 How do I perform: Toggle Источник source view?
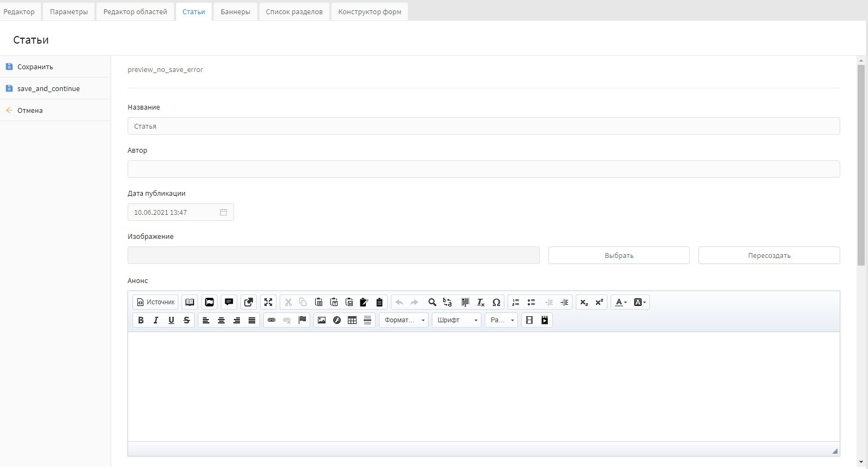tap(156, 302)
